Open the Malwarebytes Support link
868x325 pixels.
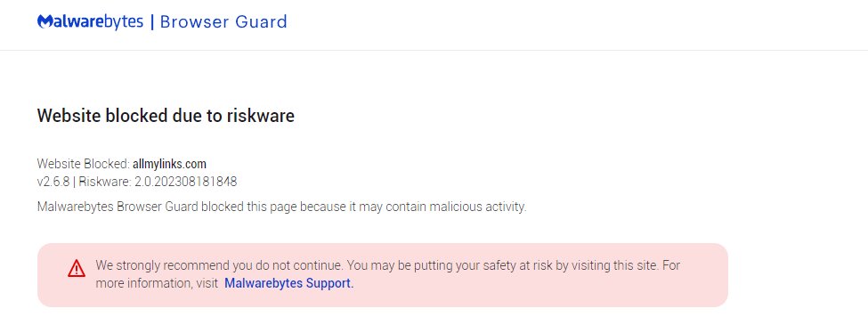pos(288,283)
